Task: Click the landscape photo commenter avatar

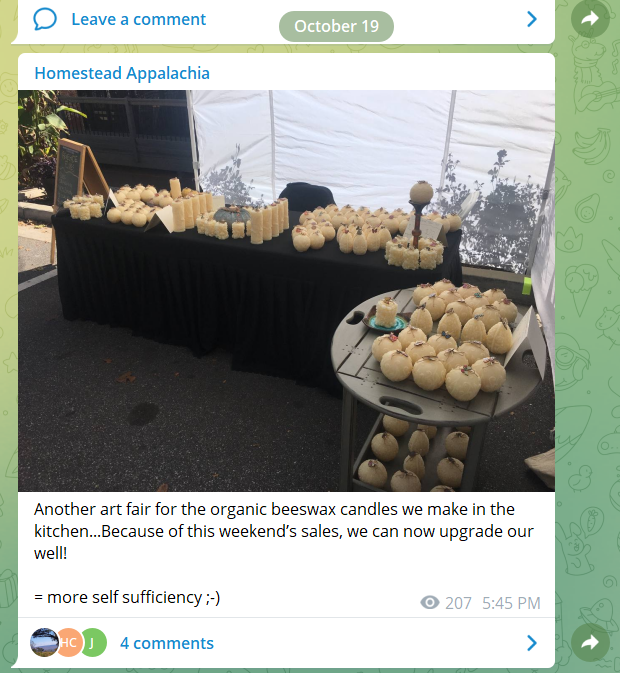Action: (x=44, y=643)
